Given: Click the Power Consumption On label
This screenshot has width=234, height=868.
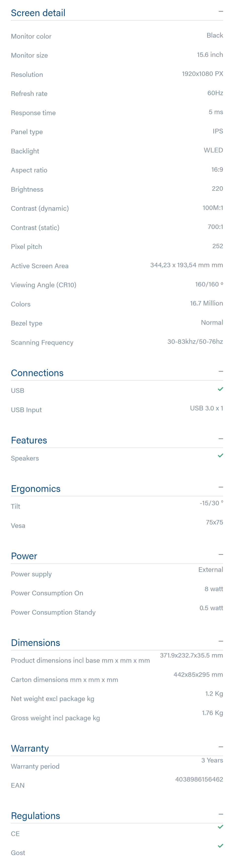Looking at the screenshot, I should 47,593.
